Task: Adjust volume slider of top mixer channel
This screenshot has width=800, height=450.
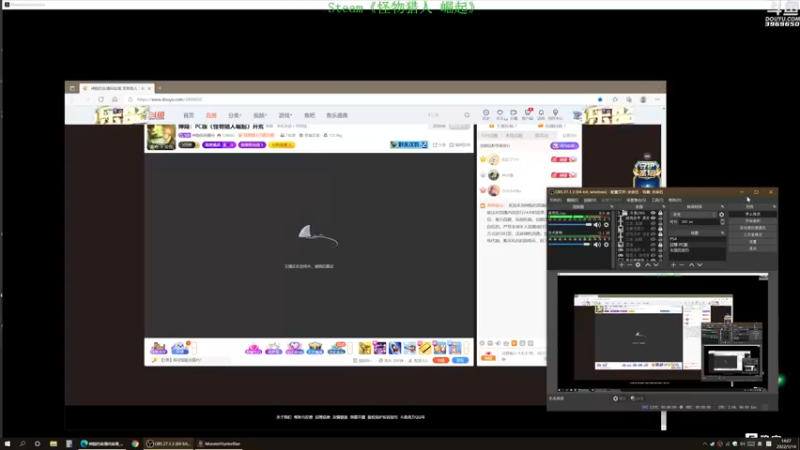Action: [x=570, y=225]
